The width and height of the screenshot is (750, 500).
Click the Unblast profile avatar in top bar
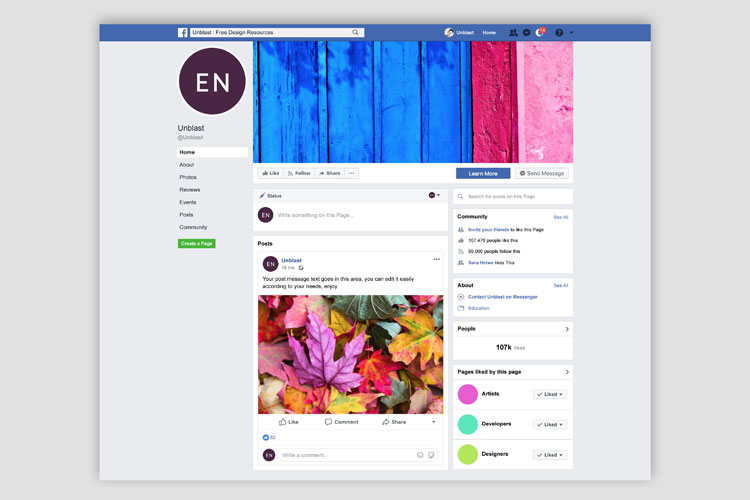click(x=449, y=33)
